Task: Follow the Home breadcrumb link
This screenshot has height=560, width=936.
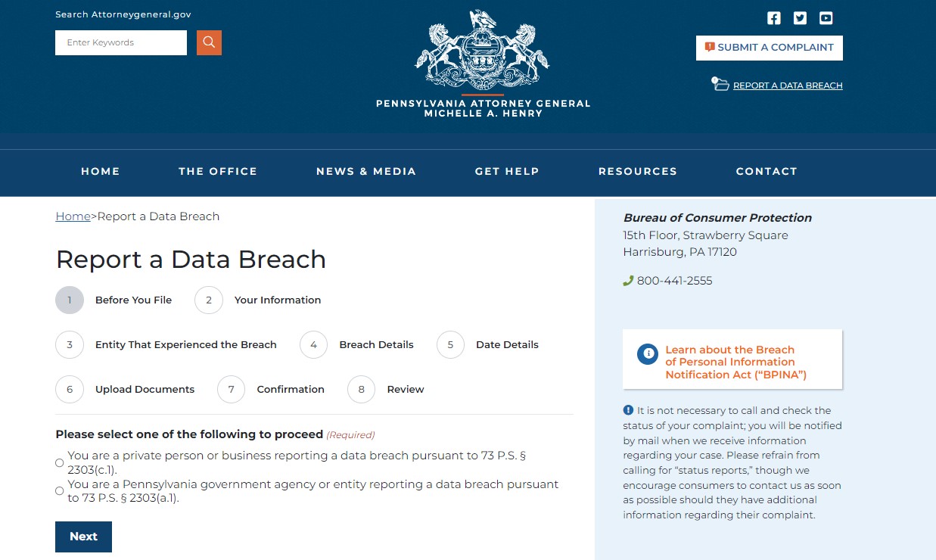Action: [73, 216]
